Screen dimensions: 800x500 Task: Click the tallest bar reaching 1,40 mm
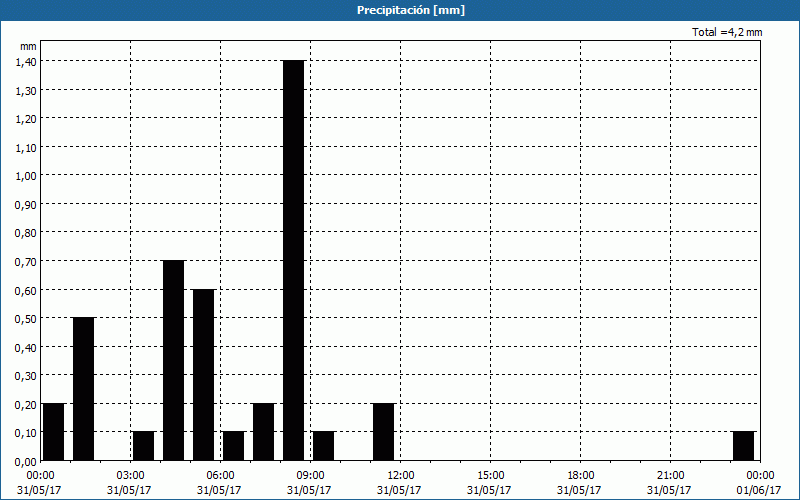[293, 260]
